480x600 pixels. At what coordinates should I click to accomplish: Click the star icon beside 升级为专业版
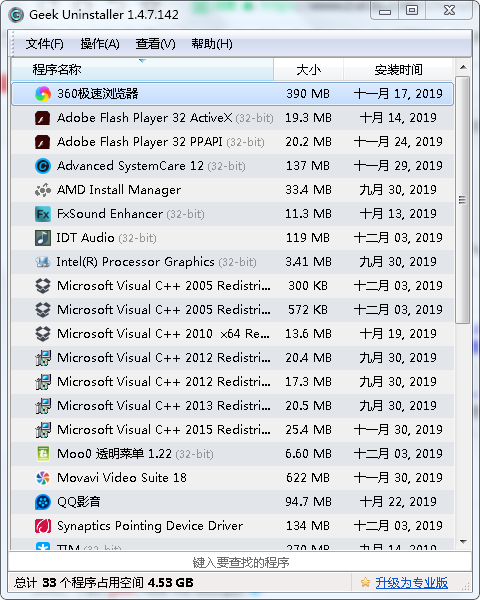[365, 582]
